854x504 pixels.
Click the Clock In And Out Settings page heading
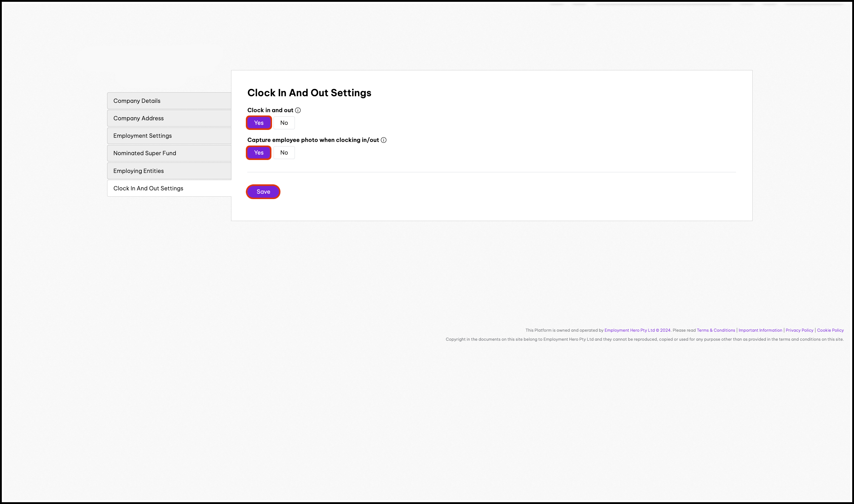(x=309, y=93)
